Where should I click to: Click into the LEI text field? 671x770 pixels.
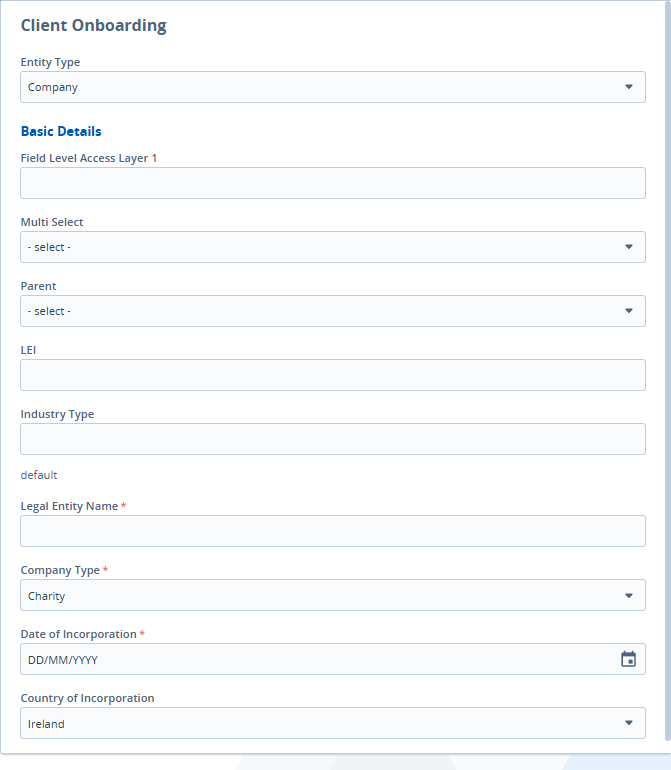(333, 375)
